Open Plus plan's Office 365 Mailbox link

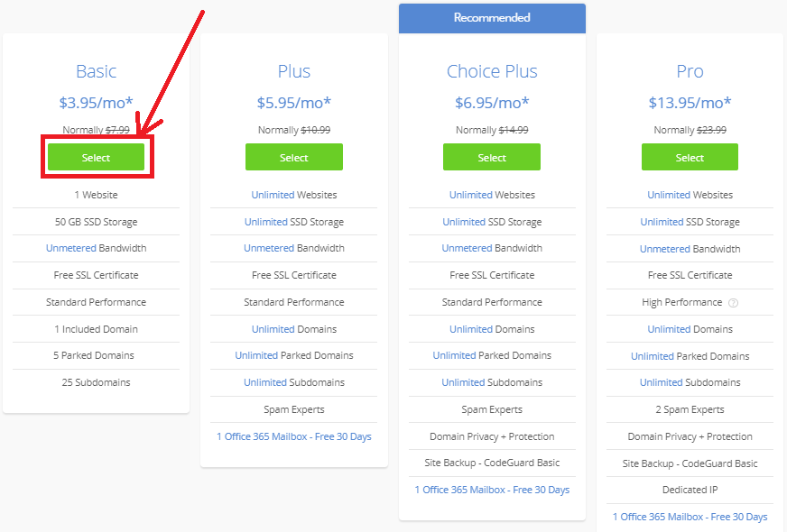pyautogui.click(x=293, y=436)
